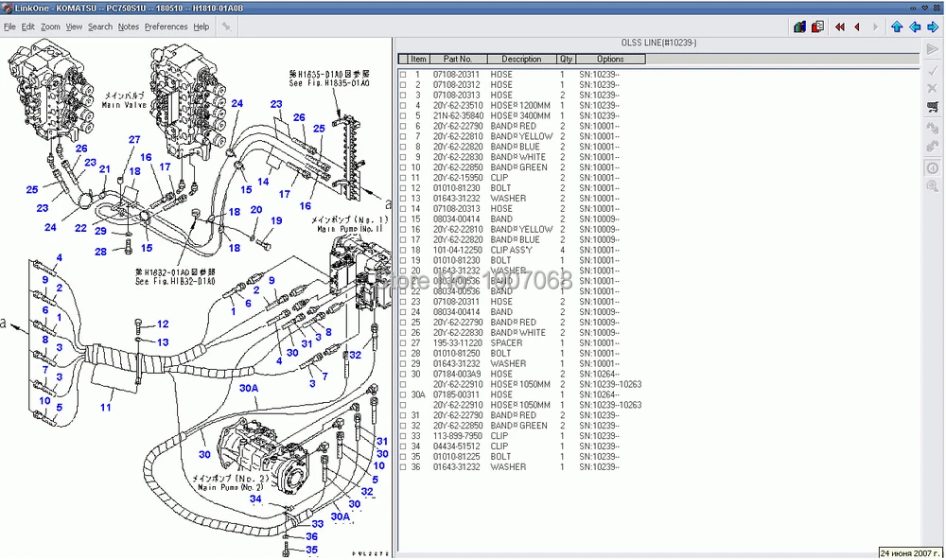Click the grey checkmark icon in side toolbar
This screenshot has height=560, width=946.
933,71
